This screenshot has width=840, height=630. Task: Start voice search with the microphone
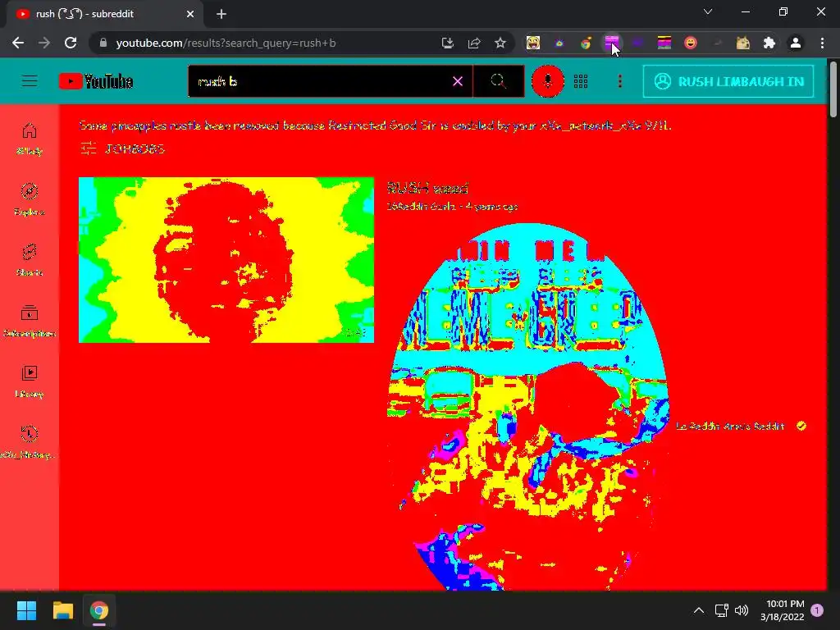547,81
